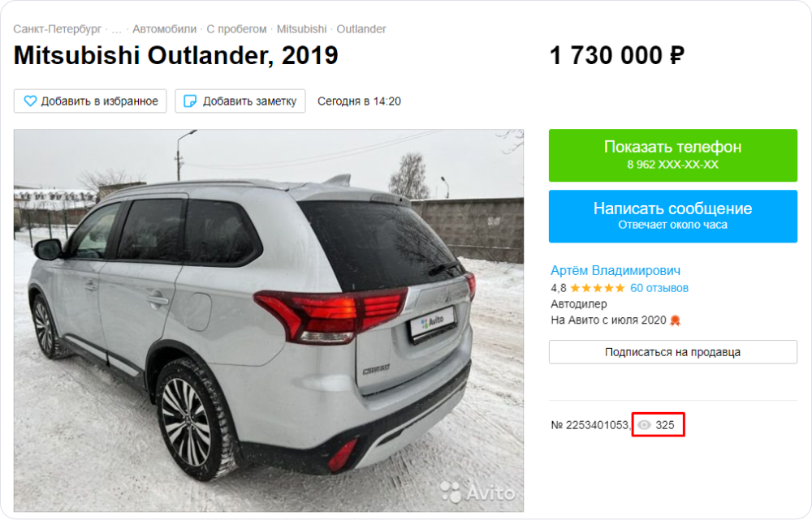Image resolution: width=812 pixels, height=520 pixels.
Task: Expand the collapsed breadcrumb ellipsis
Action: (116, 29)
